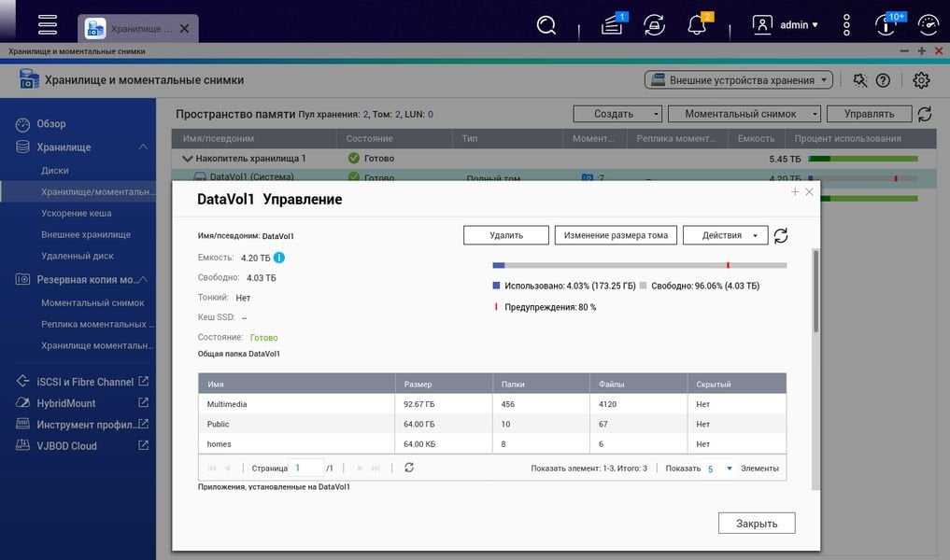Collapse Накопитель хранилища 1 row

(187, 159)
